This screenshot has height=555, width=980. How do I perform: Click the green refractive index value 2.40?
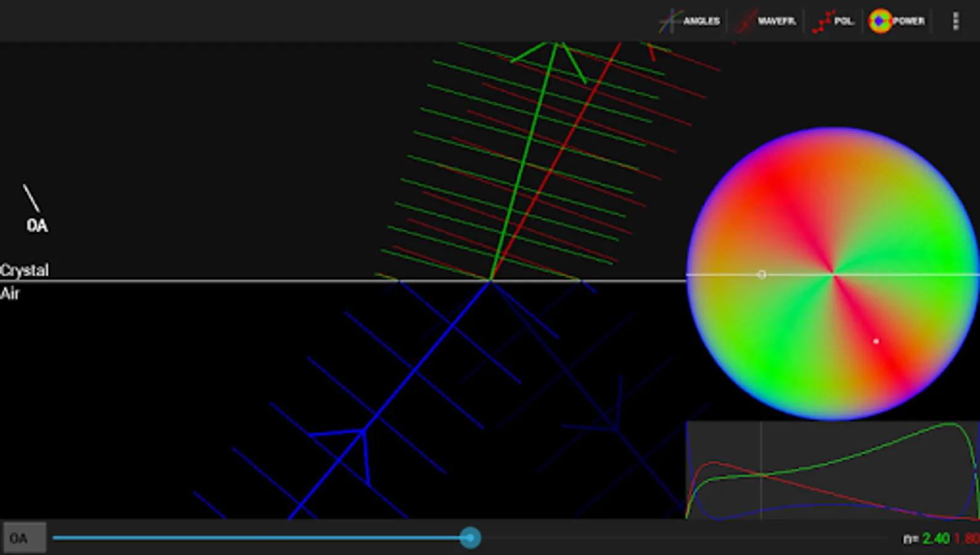936,538
